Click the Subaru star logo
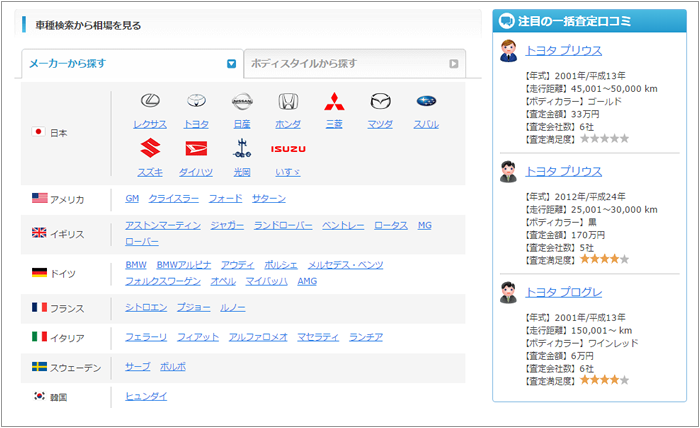Viewport: 700px width, 428px height. (426, 102)
